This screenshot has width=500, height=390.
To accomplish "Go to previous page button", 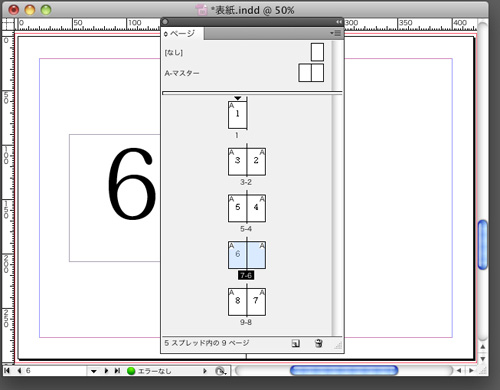I will tap(19, 371).
